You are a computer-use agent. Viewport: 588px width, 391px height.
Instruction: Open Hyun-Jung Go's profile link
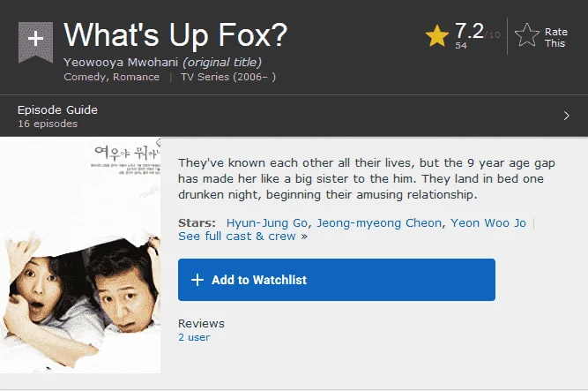pos(267,223)
